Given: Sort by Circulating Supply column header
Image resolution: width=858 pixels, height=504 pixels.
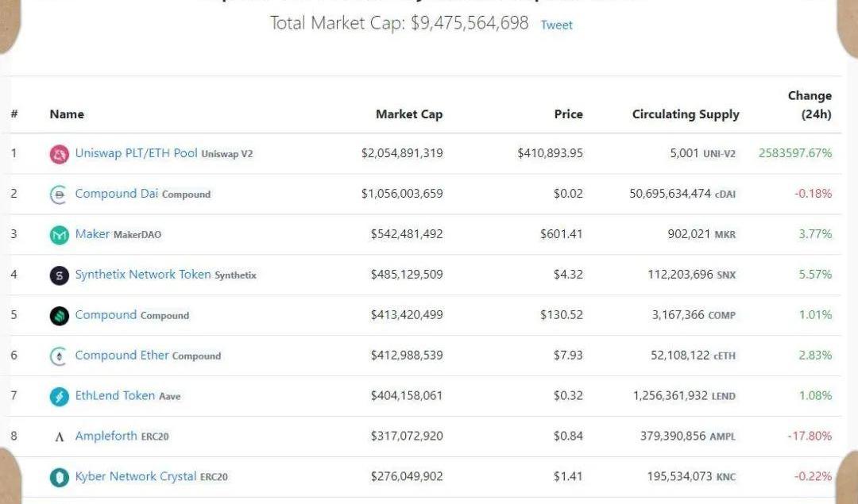Looking at the screenshot, I should [686, 114].
